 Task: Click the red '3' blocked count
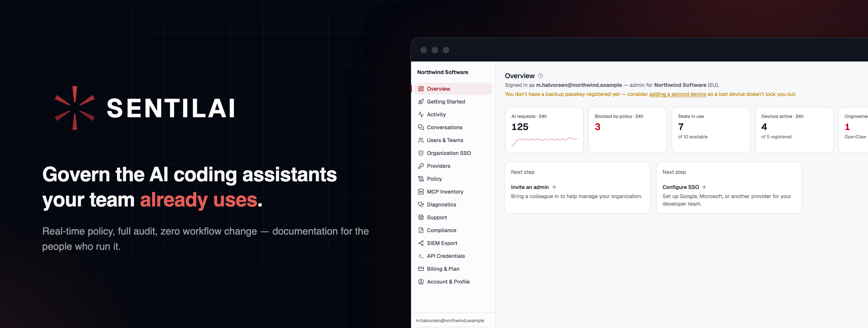pos(597,127)
